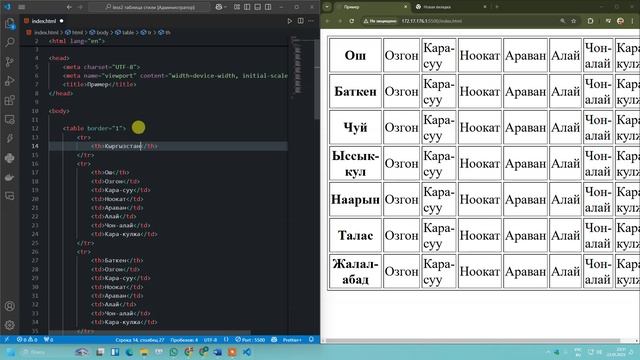Open the notifications bell in status bar
This screenshot has height=360, width=640.
coord(311,340)
